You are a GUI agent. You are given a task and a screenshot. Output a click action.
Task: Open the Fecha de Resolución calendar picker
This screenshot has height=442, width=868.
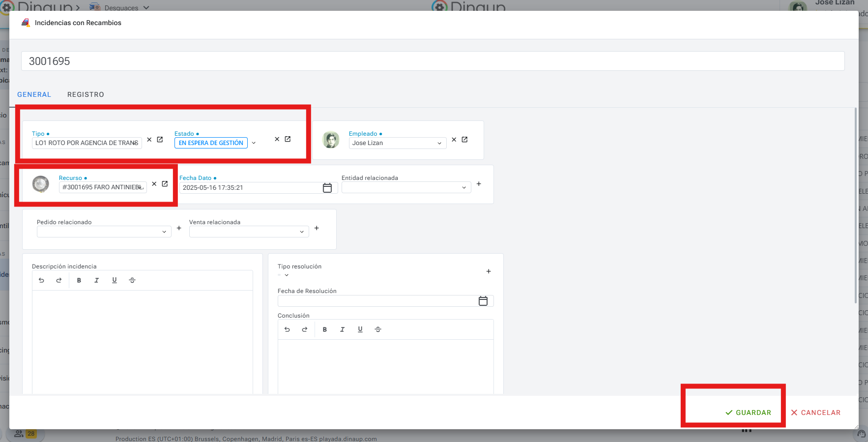483,301
